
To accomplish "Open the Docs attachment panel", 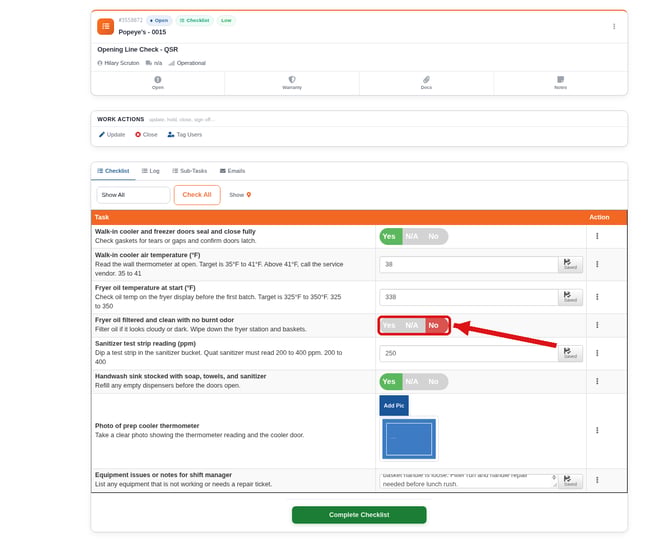I will [x=426, y=82].
